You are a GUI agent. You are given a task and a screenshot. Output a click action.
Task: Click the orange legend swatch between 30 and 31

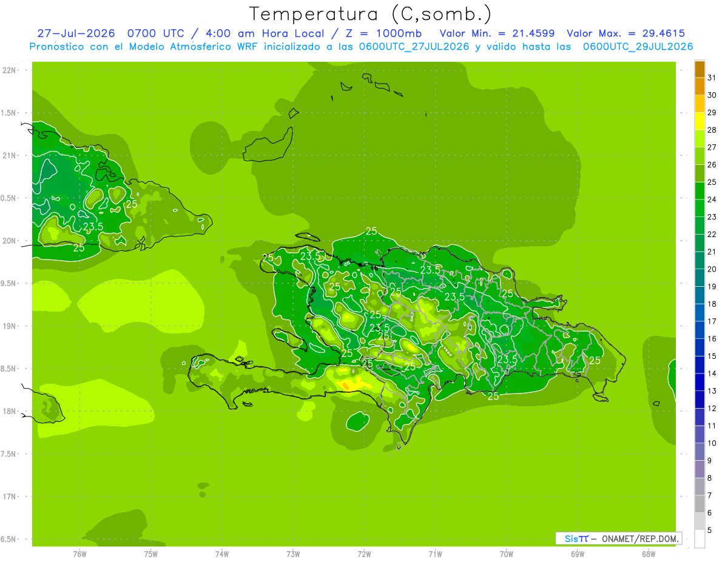[699, 86]
